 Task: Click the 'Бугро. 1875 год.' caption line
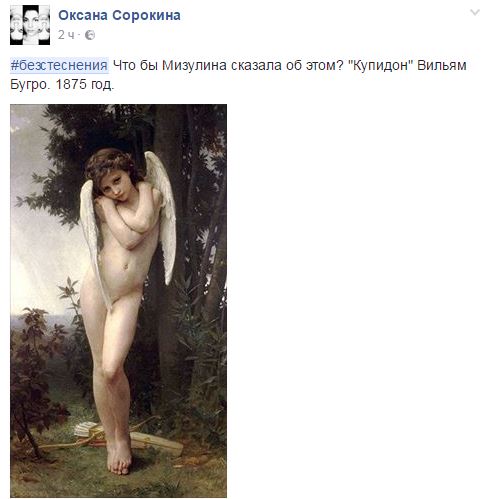click(62, 84)
